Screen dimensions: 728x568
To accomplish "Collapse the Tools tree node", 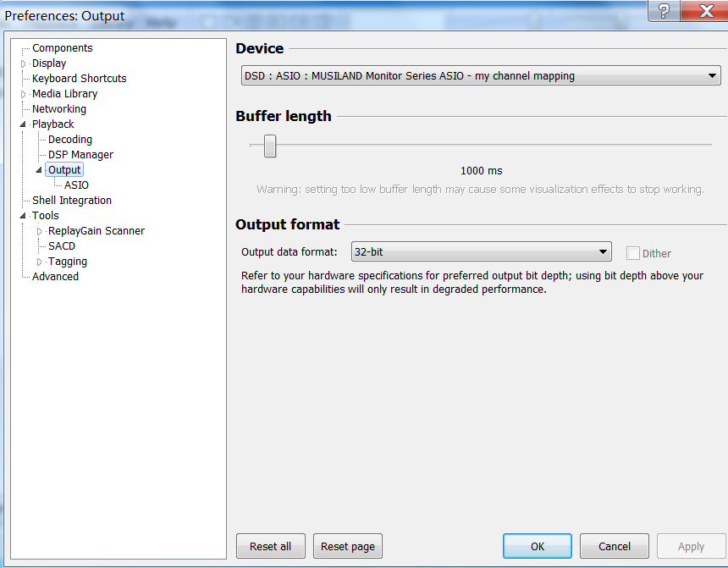I will (24, 216).
